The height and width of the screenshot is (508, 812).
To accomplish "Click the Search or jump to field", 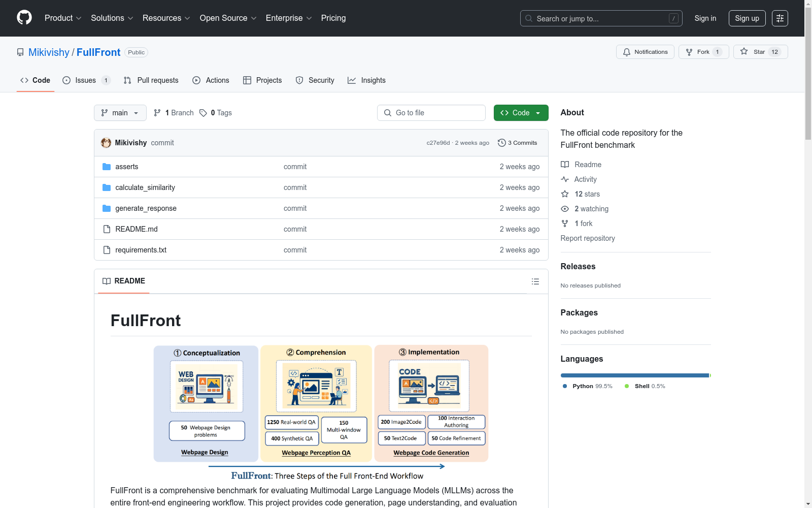I will click(601, 18).
